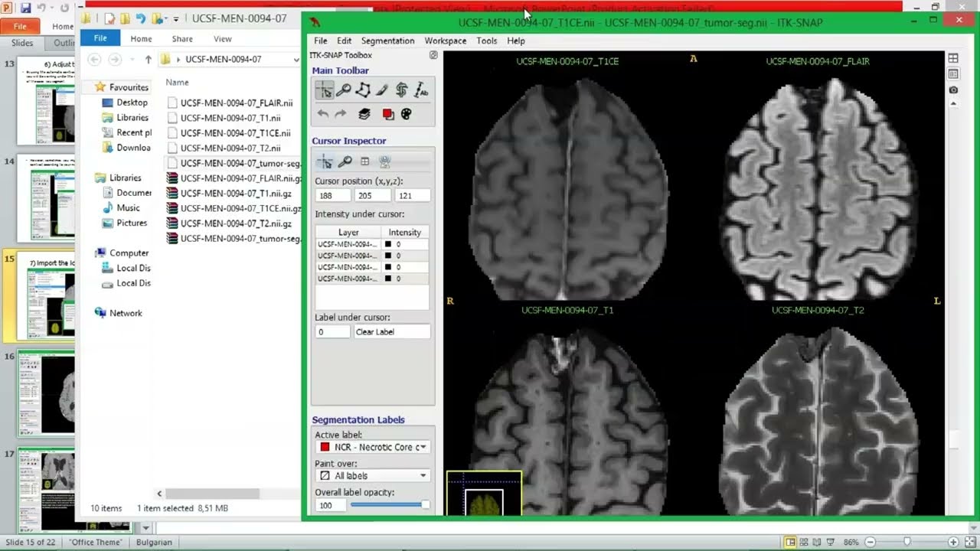Click the blue File tab in Explorer
This screenshot has height=551, width=980.
pos(100,38)
